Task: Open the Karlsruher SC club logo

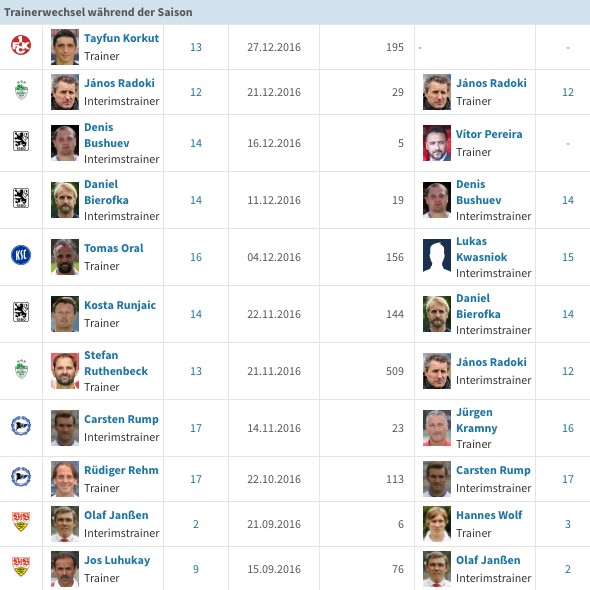Action: (21, 255)
